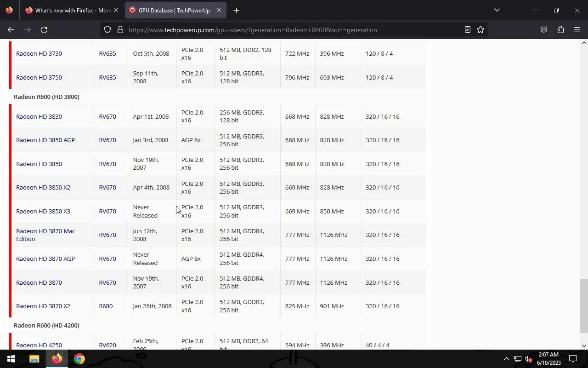588x368 pixels.
Task: Click the Firefox taskbar icon
Action: coord(57,359)
